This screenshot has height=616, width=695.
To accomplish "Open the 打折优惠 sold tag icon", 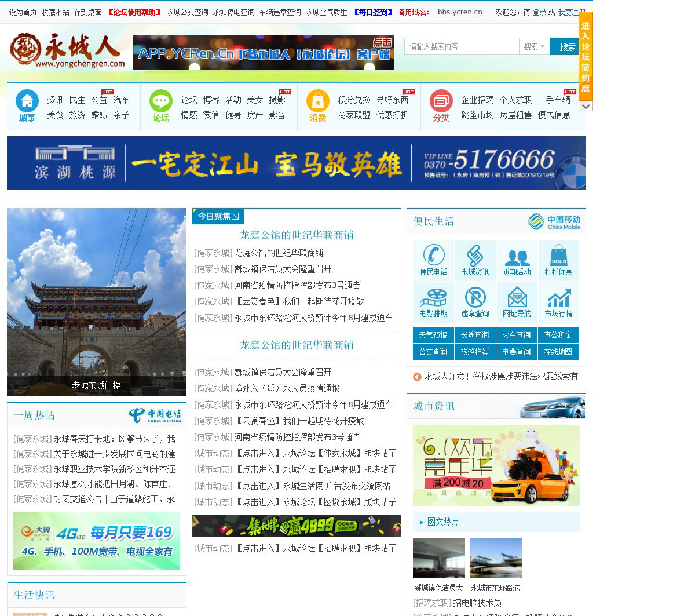I will pyautogui.click(x=559, y=255).
